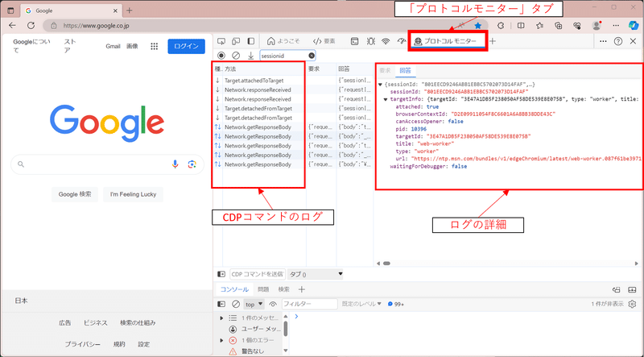The image size is (644, 357).
Task: Select the 警告なし sidebar item
Action: [247, 351]
